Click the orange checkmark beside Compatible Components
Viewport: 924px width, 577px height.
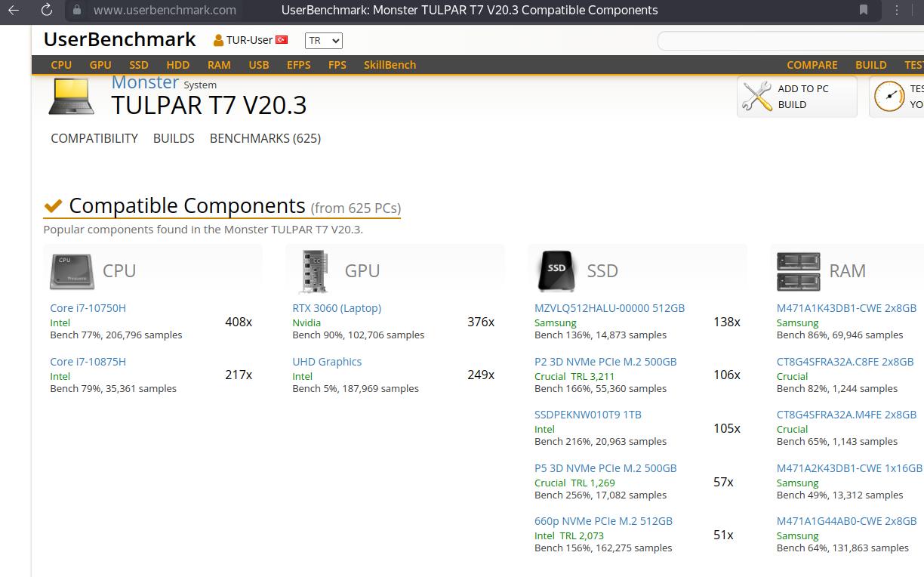tap(53, 206)
